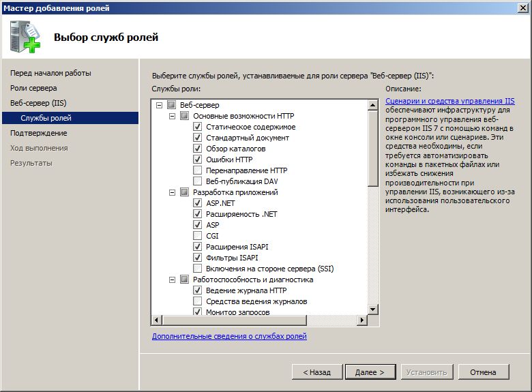This screenshot has height=392, width=532.
Task: Uncheck the Расширяемость .NET checkbox
Action: (x=197, y=214)
